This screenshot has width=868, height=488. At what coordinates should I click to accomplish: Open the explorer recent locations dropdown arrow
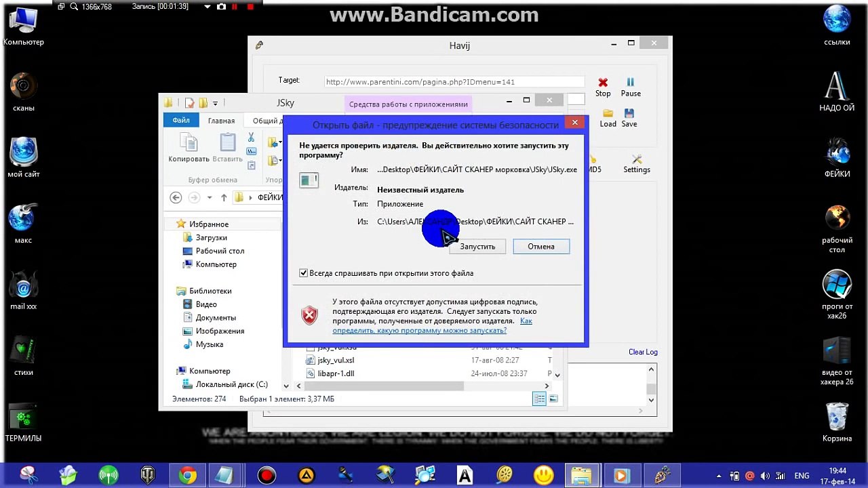pyautogui.click(x=209, y=198)
